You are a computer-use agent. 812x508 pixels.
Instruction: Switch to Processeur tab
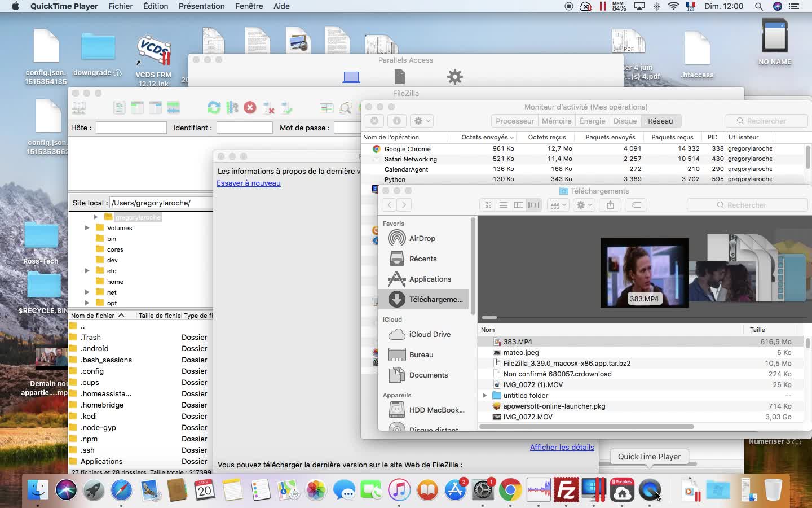click(x=514, y=121)
